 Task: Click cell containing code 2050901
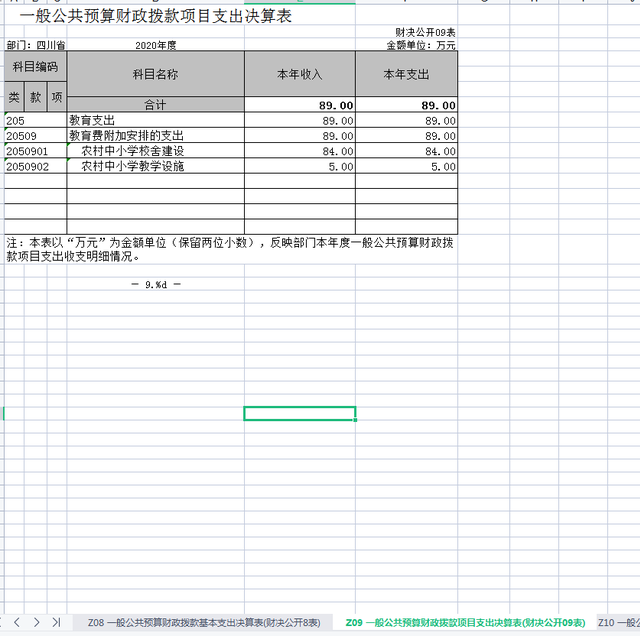(35, 151)
